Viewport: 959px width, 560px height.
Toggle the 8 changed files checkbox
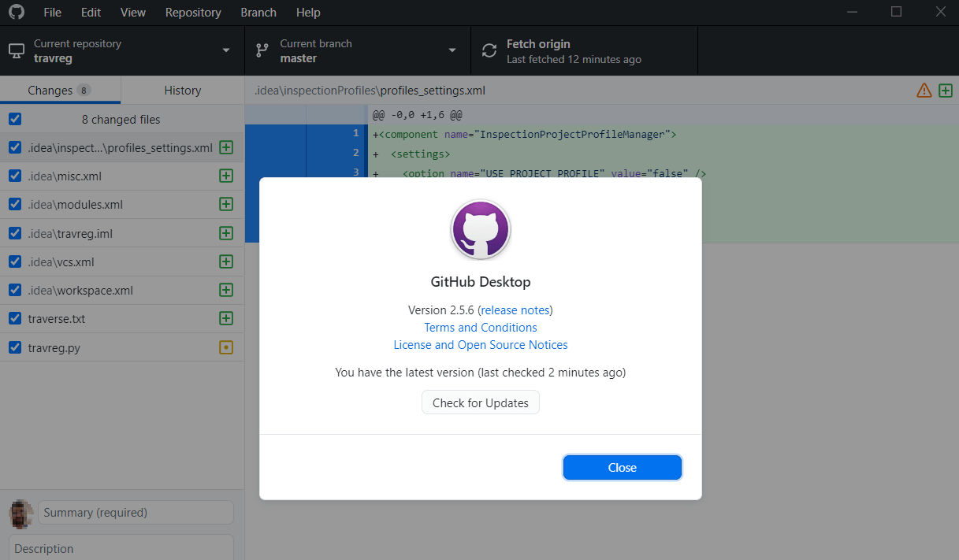pyautogui.click(x=15, y=119)
